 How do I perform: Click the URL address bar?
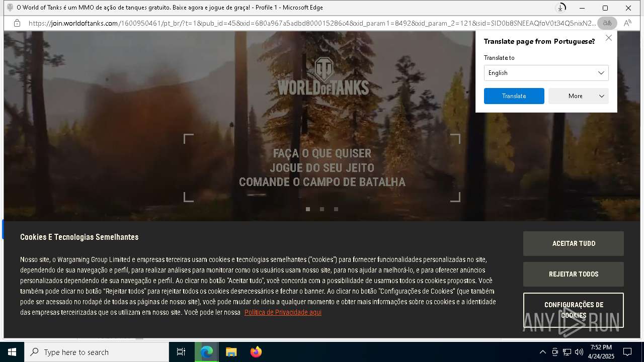(312, 23)
